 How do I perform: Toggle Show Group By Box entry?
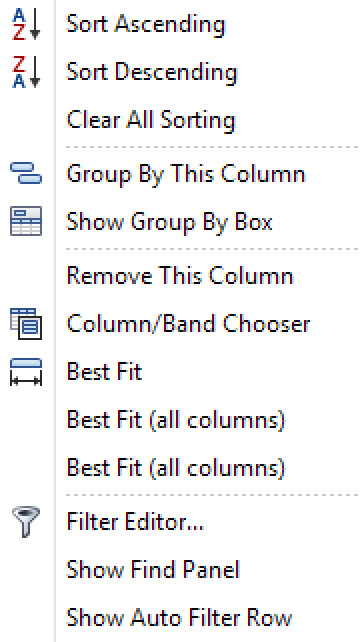tap(170, 222)
